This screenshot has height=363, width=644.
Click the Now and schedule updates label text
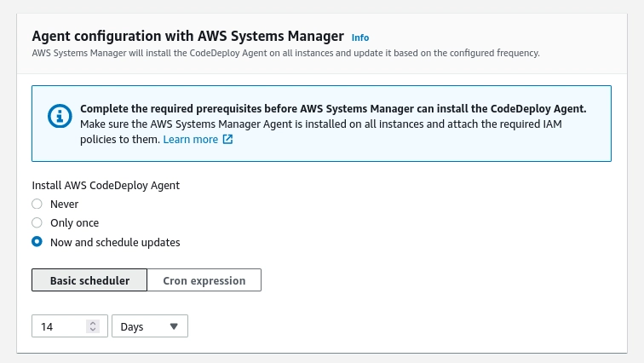115,242
